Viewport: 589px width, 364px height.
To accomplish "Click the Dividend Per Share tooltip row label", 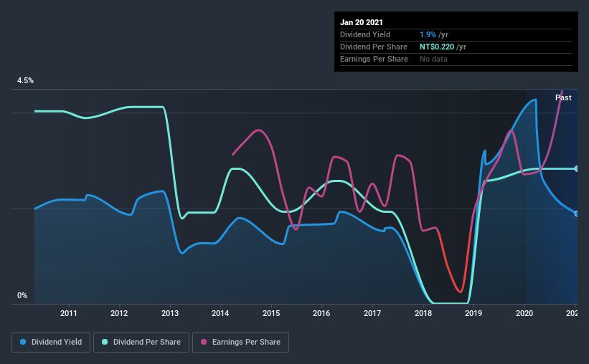I will click(373, 47).
